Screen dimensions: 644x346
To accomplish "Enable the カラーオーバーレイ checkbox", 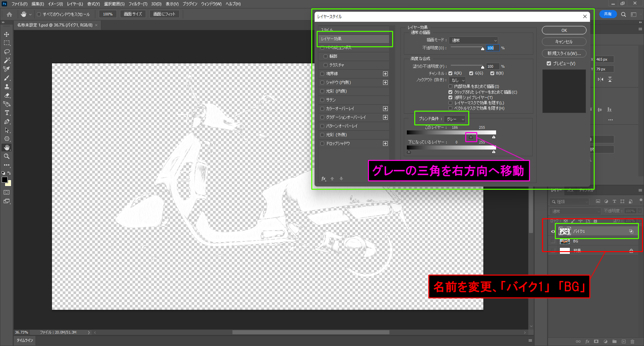I will pos(322,109).
